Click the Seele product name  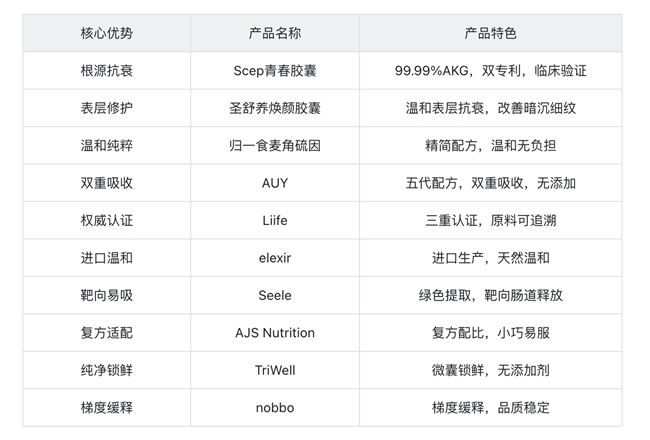tap(274, 295)
